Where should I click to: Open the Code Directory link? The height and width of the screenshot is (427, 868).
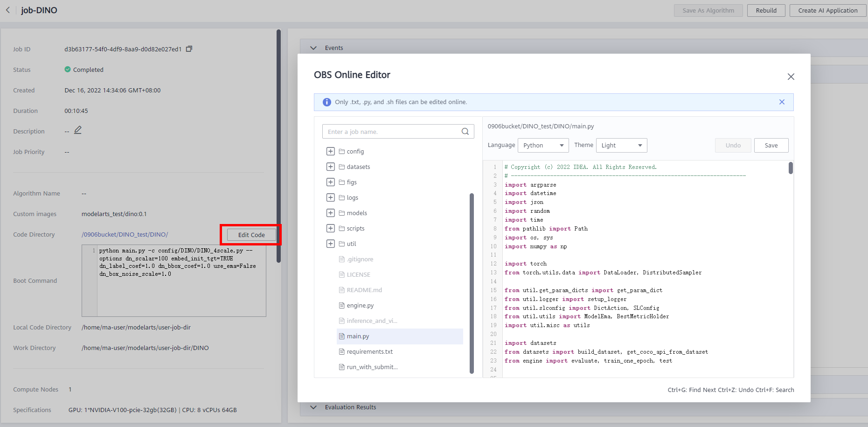pyautogui.click(x=125, y=234)
